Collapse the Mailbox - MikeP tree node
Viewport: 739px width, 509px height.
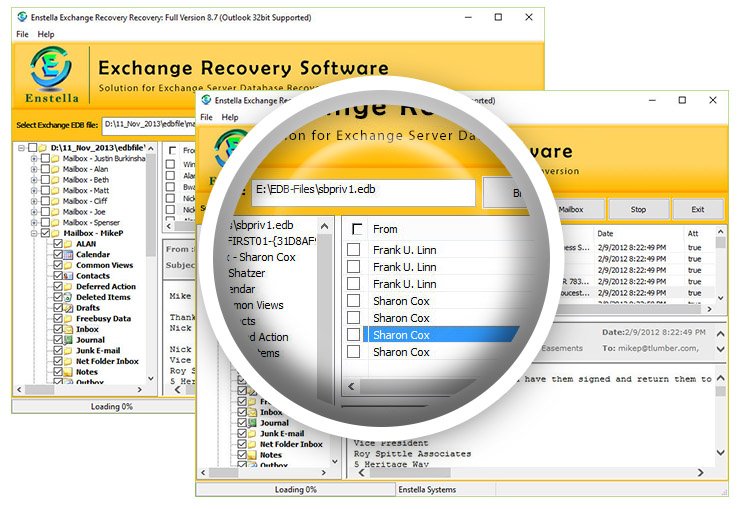tap(34, 233)
